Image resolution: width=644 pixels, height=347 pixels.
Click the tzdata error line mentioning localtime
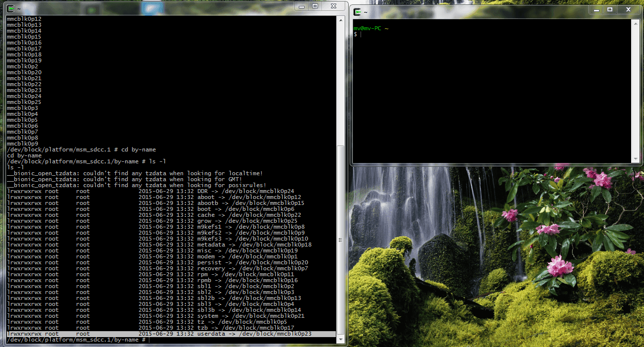pos(135,173)
